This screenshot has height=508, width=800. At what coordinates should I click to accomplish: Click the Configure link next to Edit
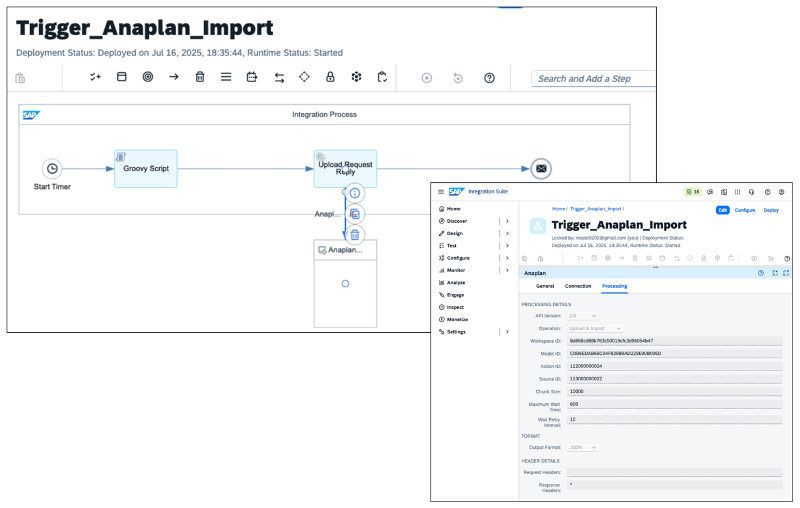tap(745, 210)
